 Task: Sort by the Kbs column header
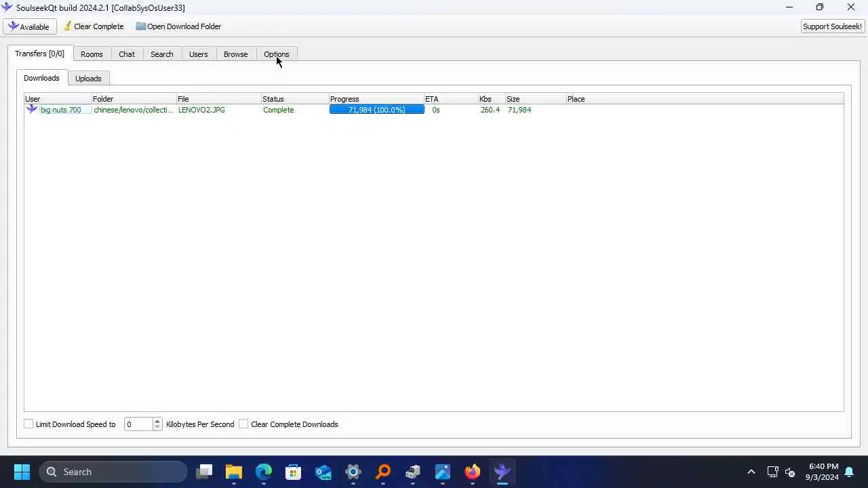pyautogui.click(x=492, y=99)
